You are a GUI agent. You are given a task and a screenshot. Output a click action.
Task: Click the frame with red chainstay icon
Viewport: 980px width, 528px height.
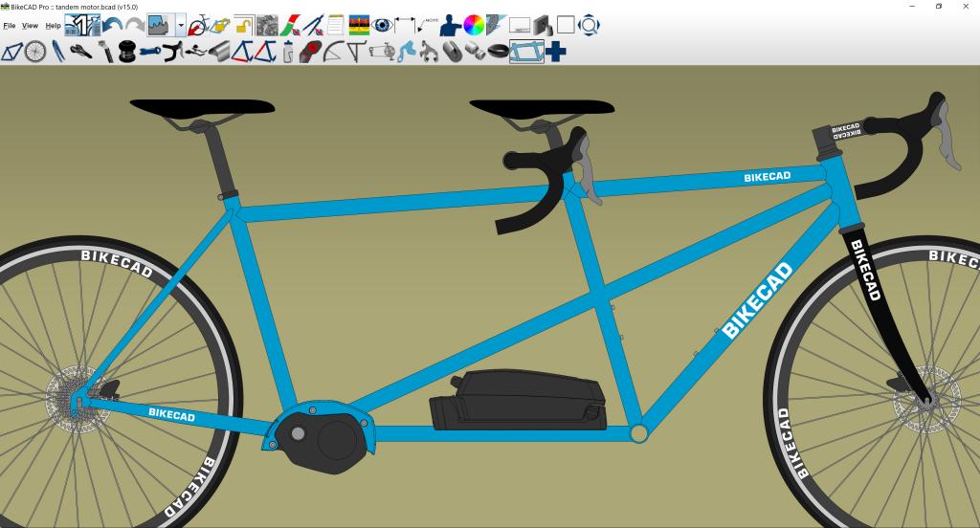pos(242,52)
